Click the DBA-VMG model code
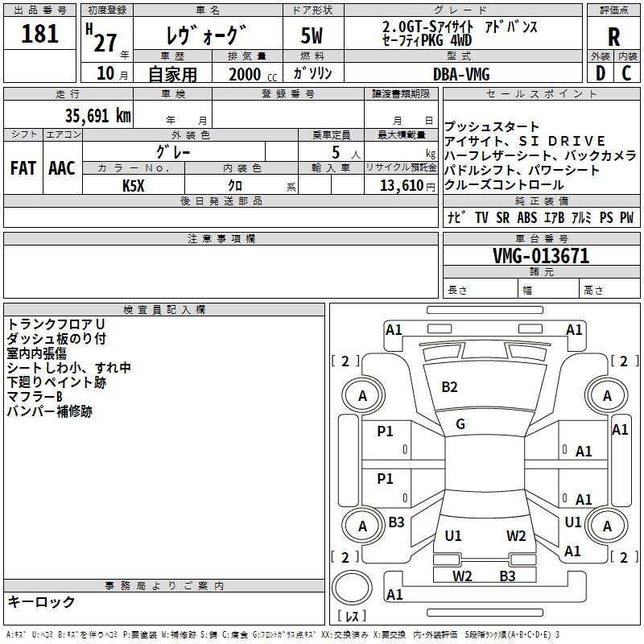Viewport: 644px width, 644px height. [x=461, y=74]
